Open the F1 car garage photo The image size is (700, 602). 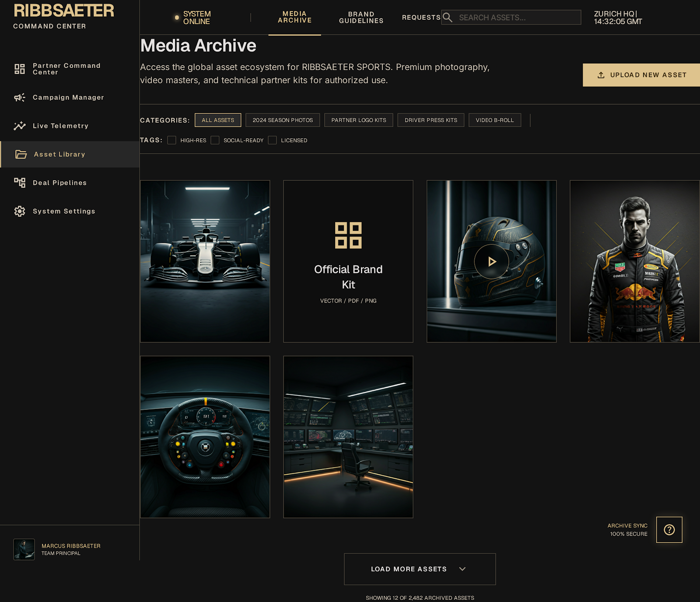[x=205, y=261]
